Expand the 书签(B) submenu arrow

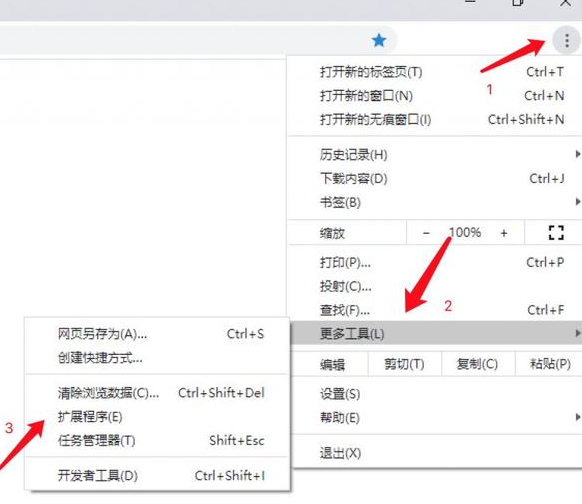(x=577, y=202)
